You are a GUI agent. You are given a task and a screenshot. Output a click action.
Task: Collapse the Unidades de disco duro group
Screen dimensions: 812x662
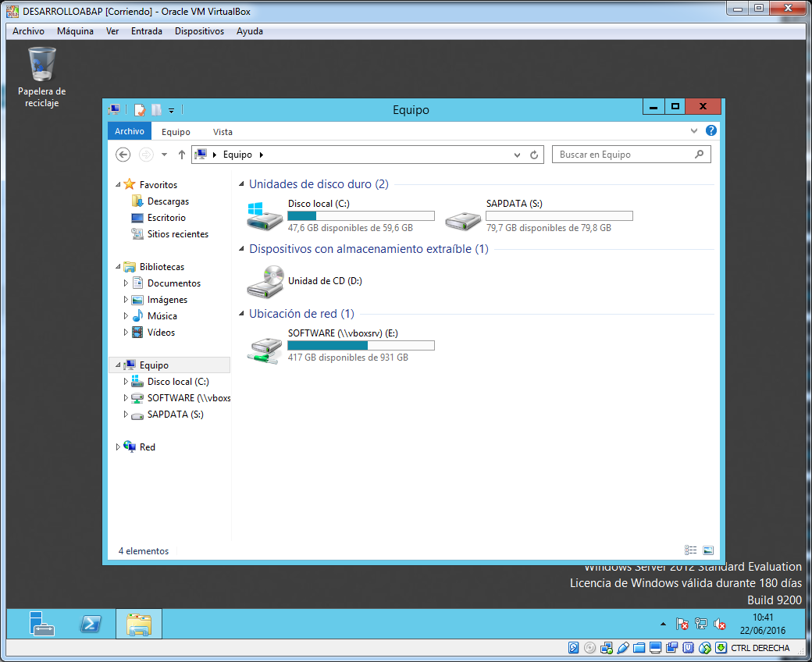point(241,184)
